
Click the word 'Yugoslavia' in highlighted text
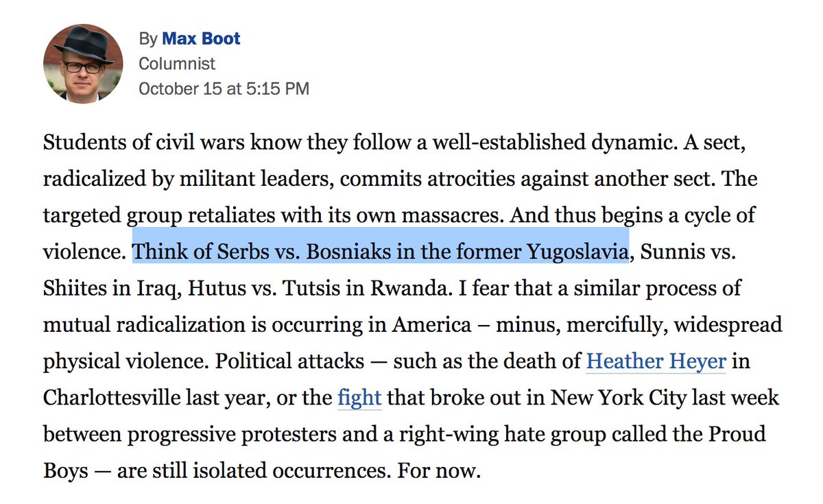click(x=577, y=251)
